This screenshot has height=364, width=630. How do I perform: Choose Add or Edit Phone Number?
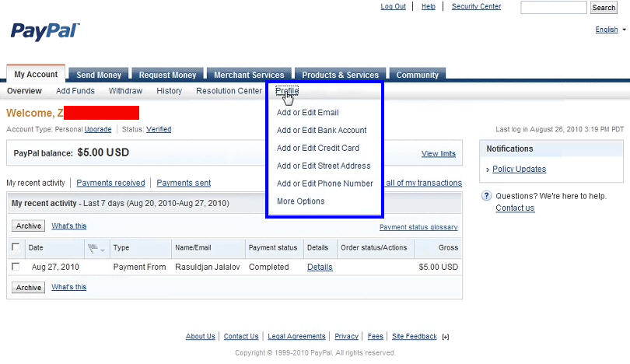(x=324, y=184)
